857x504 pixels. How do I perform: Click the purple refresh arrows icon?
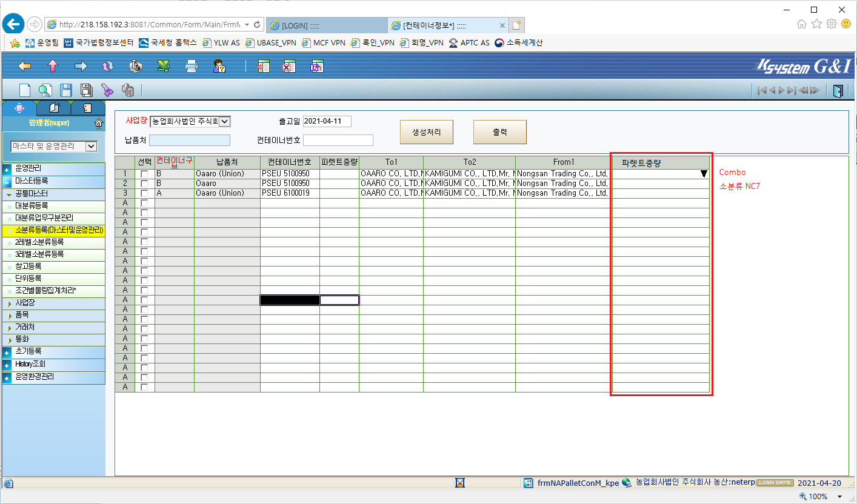tap(108, 66)
